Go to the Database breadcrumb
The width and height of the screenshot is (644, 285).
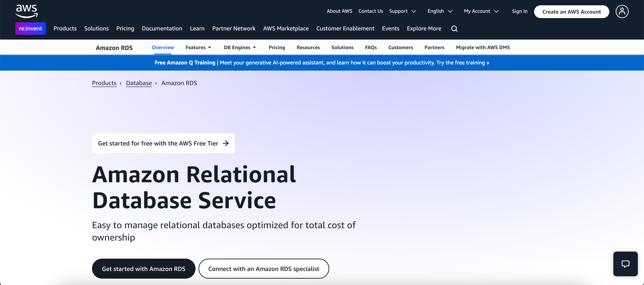[139, 83]
